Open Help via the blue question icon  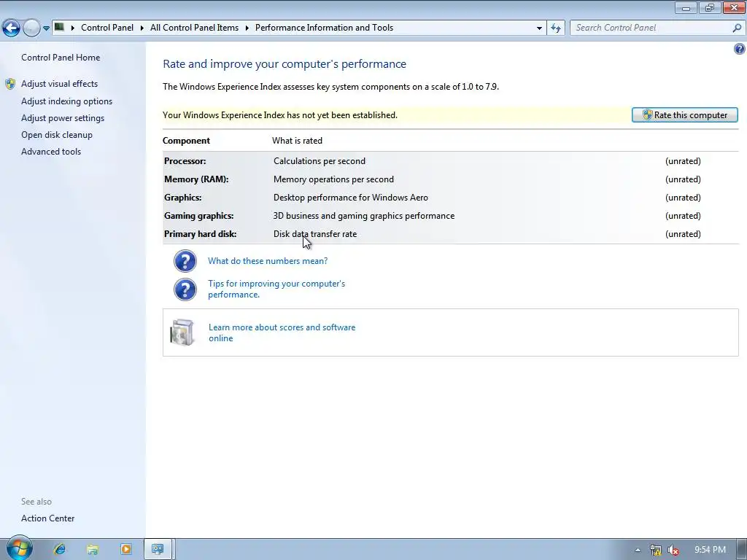click(x=740, y=49)
